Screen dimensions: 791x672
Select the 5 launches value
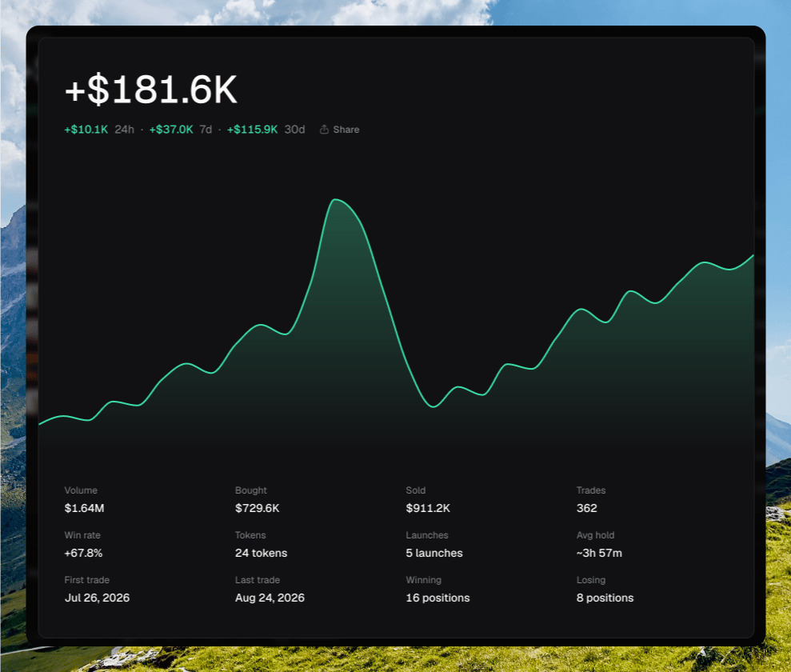[433, 553]
